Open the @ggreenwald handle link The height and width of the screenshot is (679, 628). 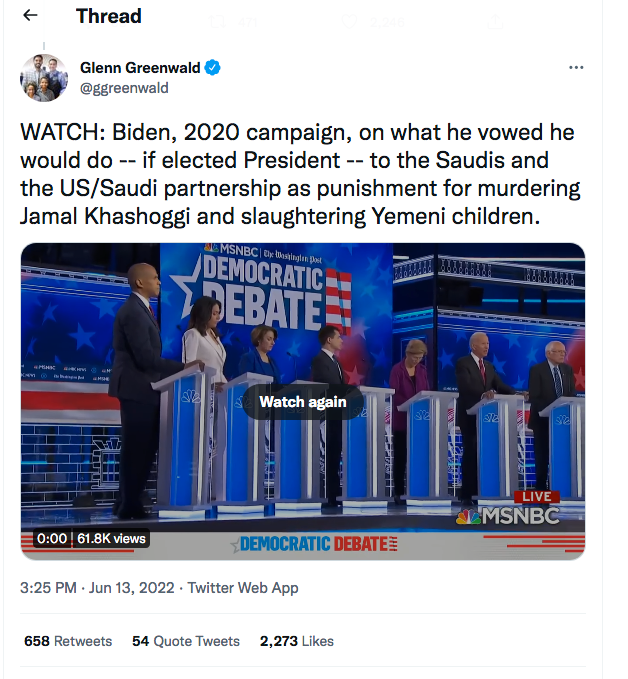[x=124, y=88]
